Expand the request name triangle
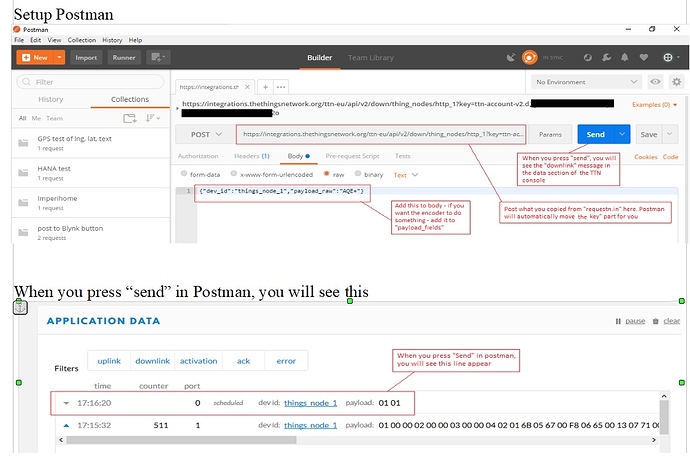Image resolution: width=690 pixels, height=458 pixels. tap(177, 108)
